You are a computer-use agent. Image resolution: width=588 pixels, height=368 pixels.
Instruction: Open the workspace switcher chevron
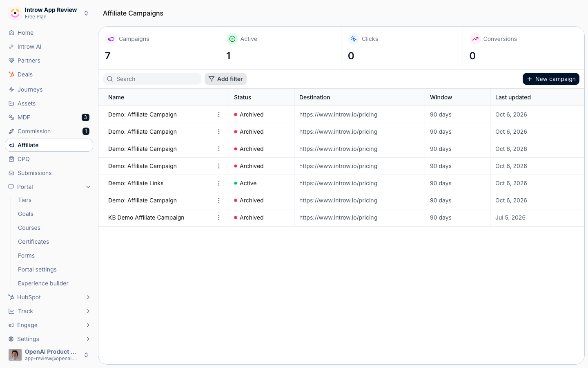[86, 13]
